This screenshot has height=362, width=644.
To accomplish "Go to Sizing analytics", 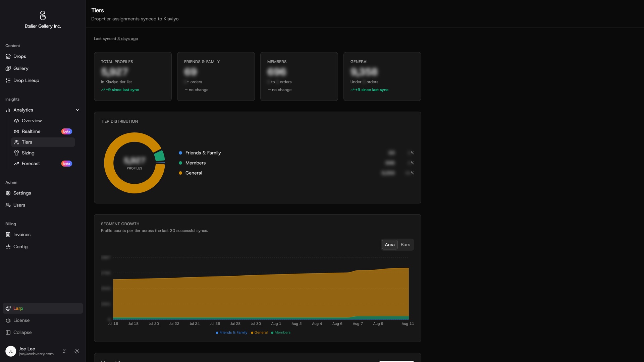I will [x=43, y=153].
